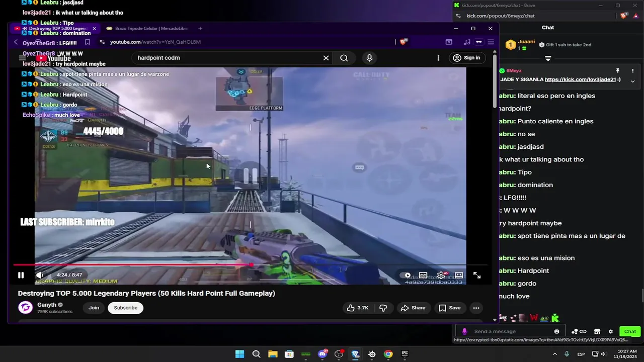Save the video to a playlist

[x=449, y=308]
